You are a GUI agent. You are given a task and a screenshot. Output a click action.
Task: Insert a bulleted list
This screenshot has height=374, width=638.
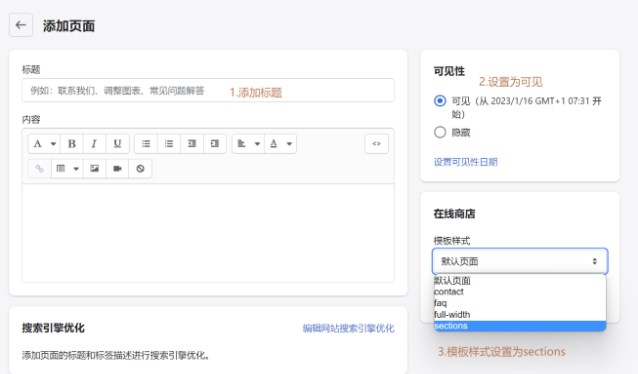(x=146, y=144)
